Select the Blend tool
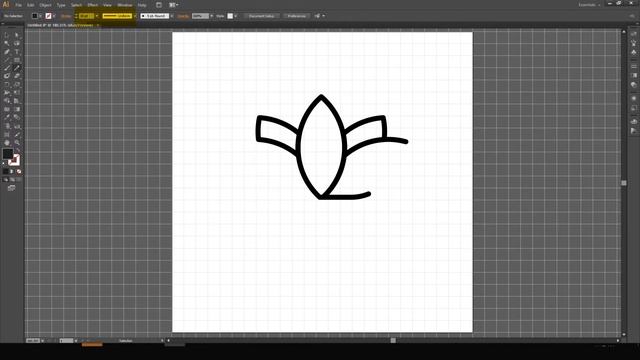This screenshot has height=360, width=640. (x=17, y=118)
